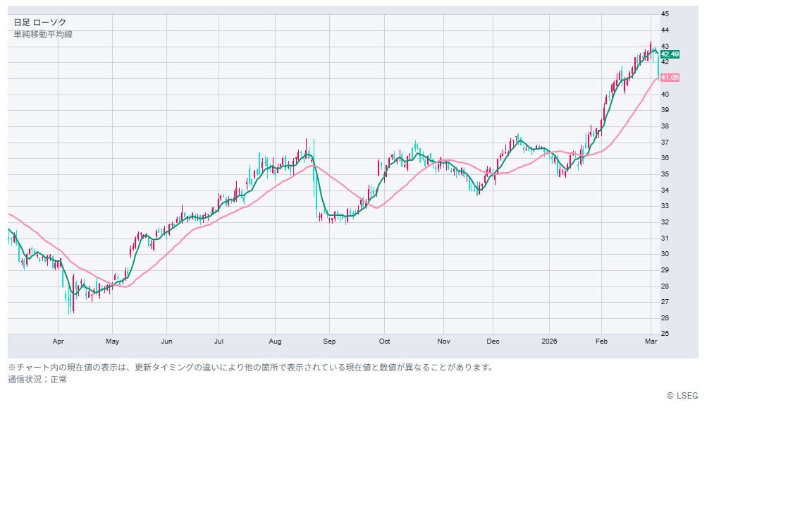Select the Feb label on the time axis
The height and width of the screenshot is (508, 812).
tap(601, 341)
